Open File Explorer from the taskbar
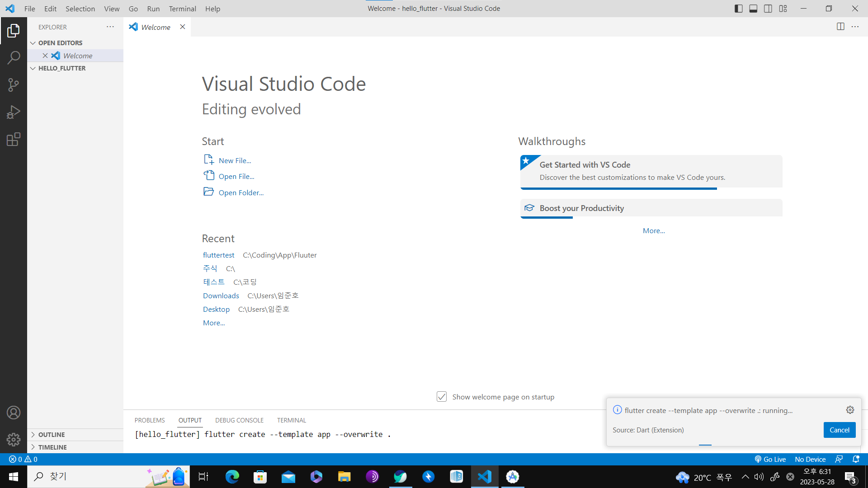868x488 pixels. 344,477
